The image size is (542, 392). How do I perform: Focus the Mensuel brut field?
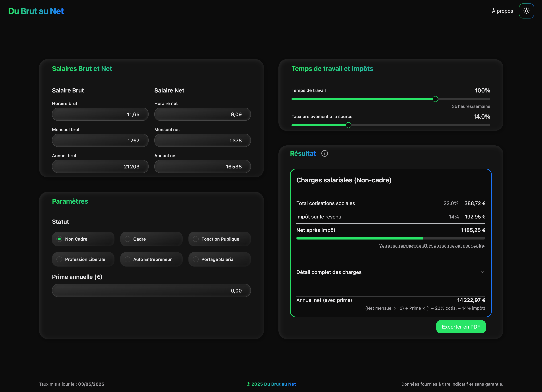pyautogui.click(x=100, y=140)
